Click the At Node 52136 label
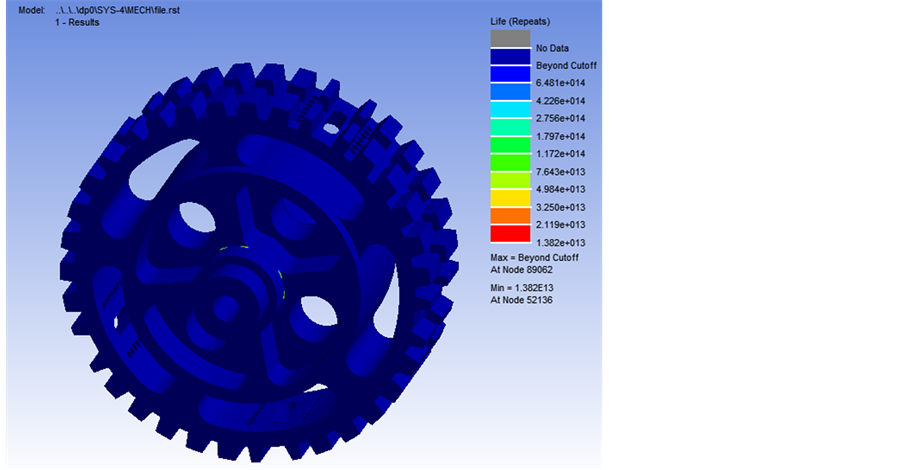This screenshot has height=470, width=903. click(521, 300)
